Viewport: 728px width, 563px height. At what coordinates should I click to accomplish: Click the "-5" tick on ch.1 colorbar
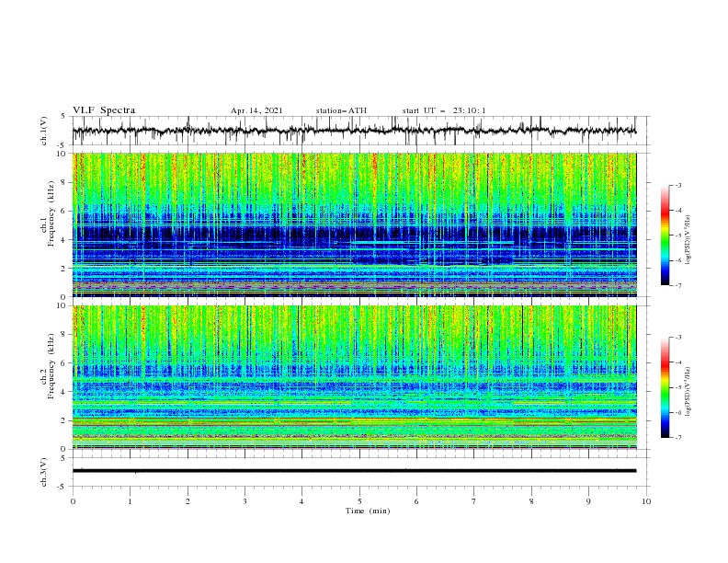click(677, 236)
